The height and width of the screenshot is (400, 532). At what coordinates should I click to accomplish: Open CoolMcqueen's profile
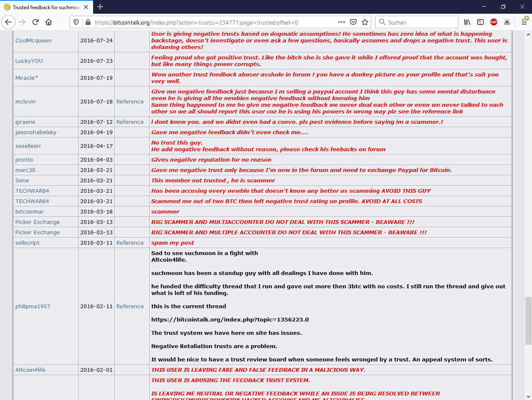[x=33, y=41]
